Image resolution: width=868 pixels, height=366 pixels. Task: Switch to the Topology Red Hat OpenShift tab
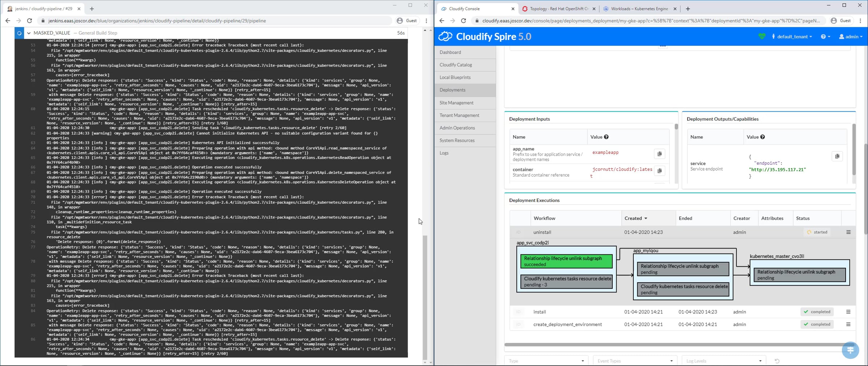(x=559, y=9)
